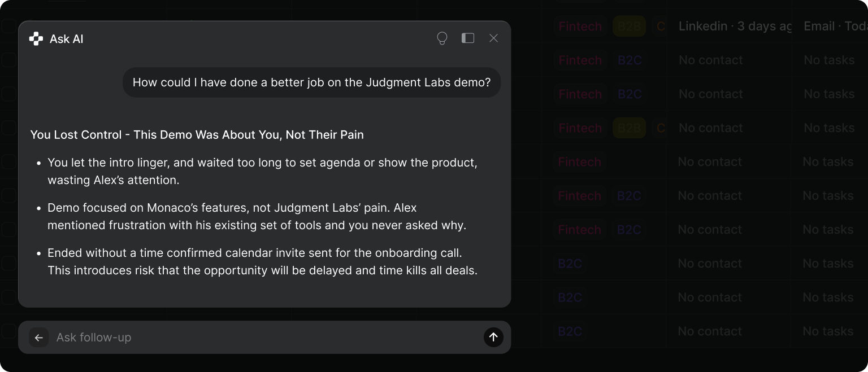Click the Judgment Labs demo question bubble

(311, 82)
